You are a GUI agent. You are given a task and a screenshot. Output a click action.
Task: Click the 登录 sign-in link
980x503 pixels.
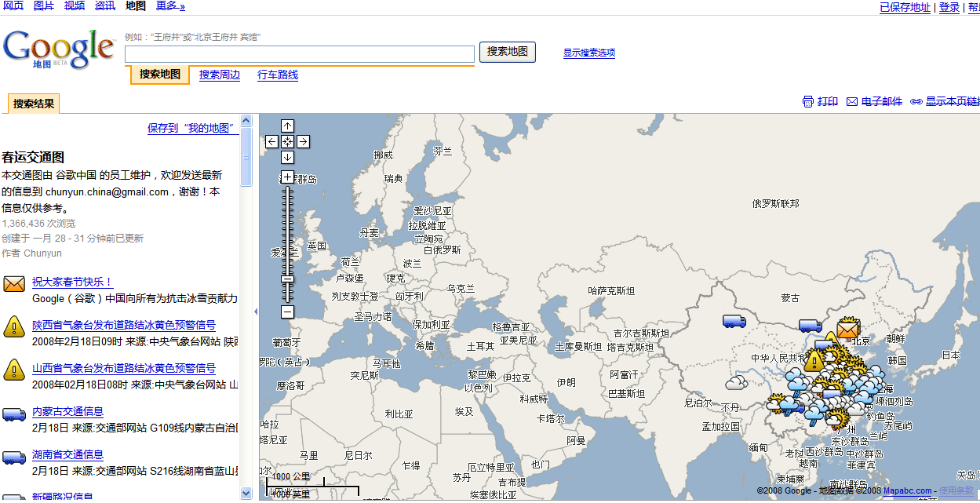[949, 7]
